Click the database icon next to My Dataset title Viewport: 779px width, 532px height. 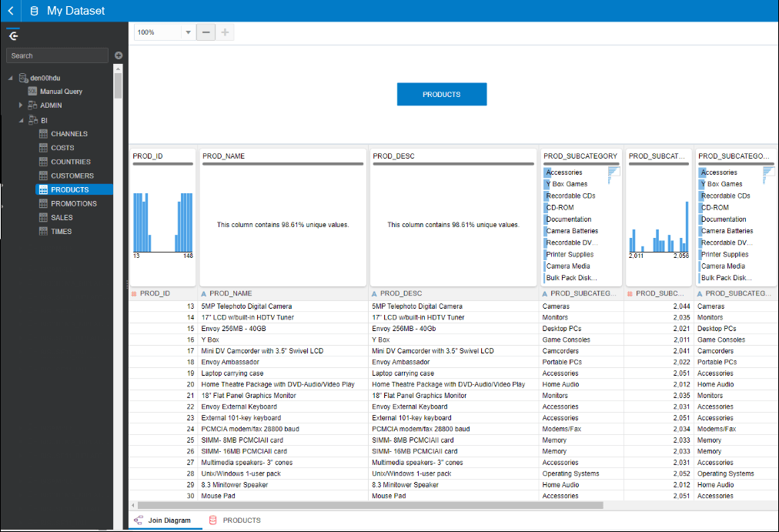point(32,11)
